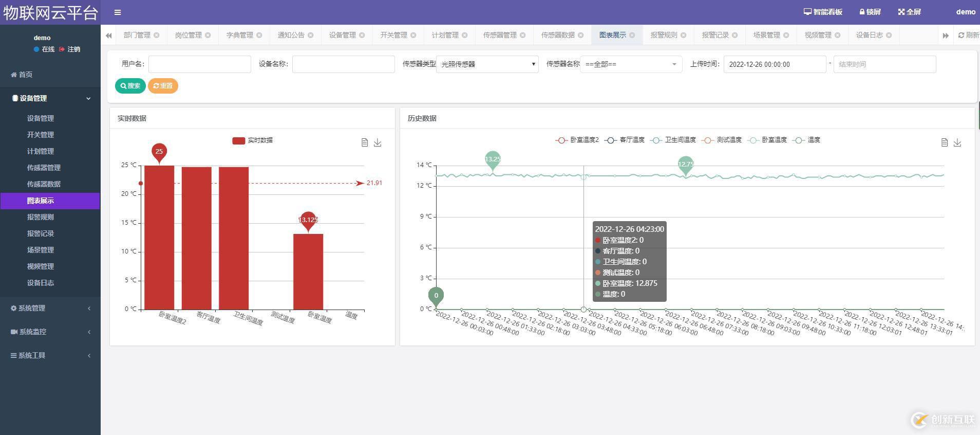
Task: Open 计划管理 in sidebar
Action: click(x=41, y=151)
